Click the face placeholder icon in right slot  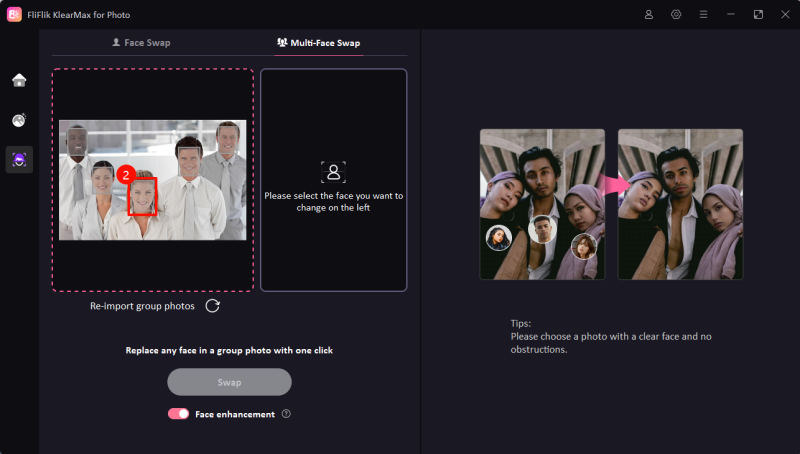tap(333, 171)
